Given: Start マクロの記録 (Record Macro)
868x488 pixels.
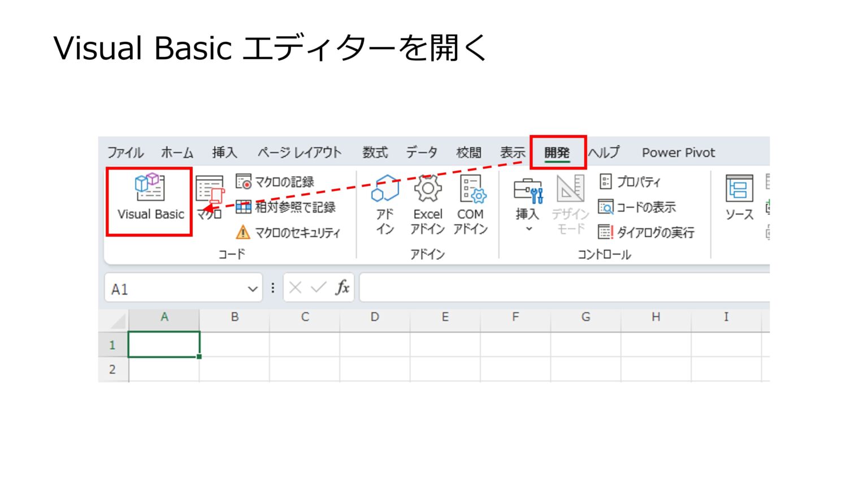Looking at the screenshot, I should pyautogui.click(x=277, y=182).
